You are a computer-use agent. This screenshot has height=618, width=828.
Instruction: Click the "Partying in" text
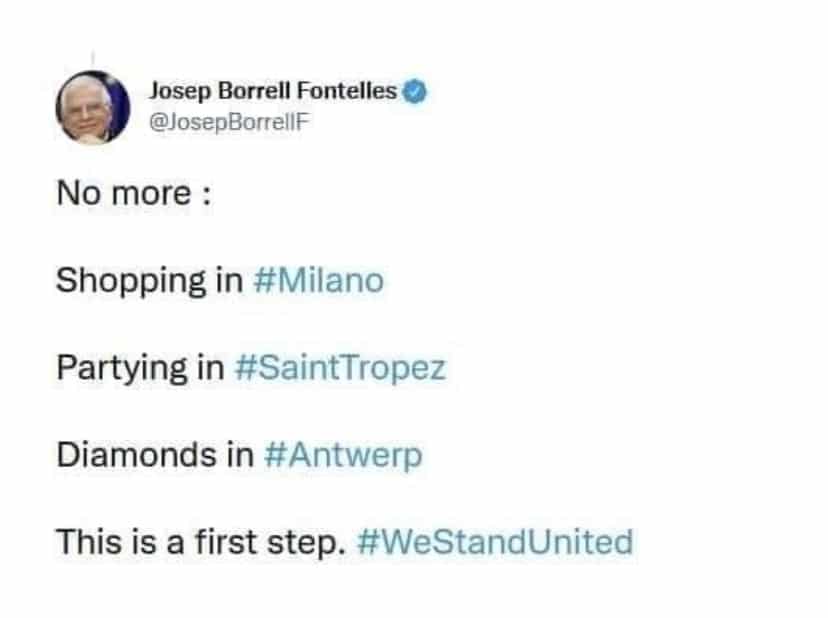pos(139,368)
